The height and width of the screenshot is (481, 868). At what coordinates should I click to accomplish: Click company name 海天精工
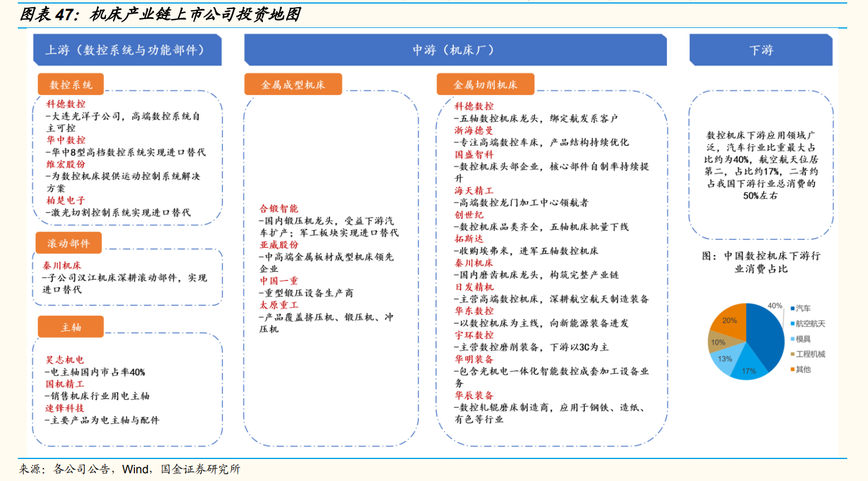pyautogui.click(x=474, y=191)
